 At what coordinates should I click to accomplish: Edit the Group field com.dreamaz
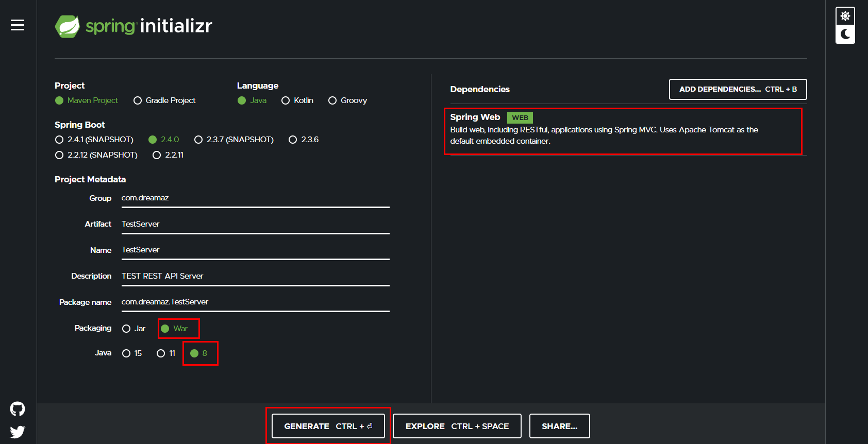[256, 198]
